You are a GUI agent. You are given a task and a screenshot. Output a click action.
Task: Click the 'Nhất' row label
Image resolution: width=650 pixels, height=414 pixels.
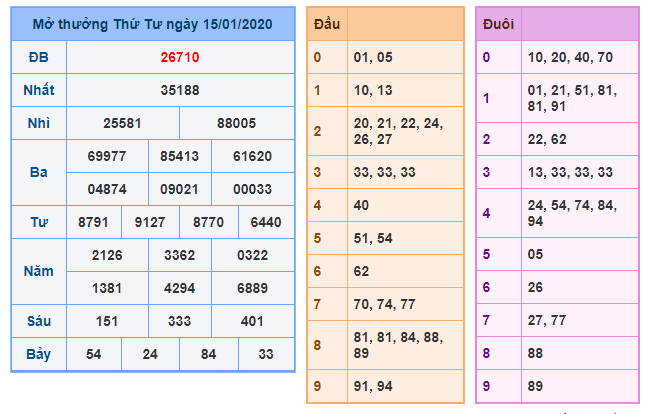pyautogui.click(x=38, y=90)
